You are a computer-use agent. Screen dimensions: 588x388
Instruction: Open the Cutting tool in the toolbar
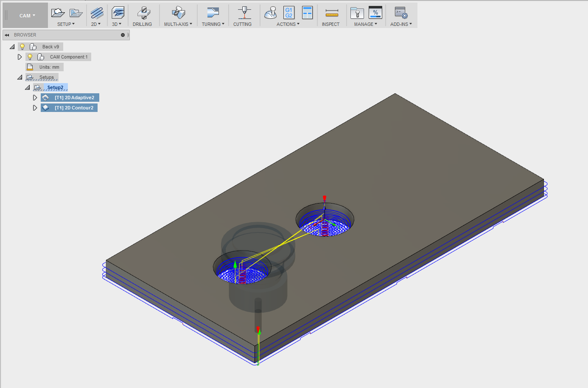click(x=242, y=13)
